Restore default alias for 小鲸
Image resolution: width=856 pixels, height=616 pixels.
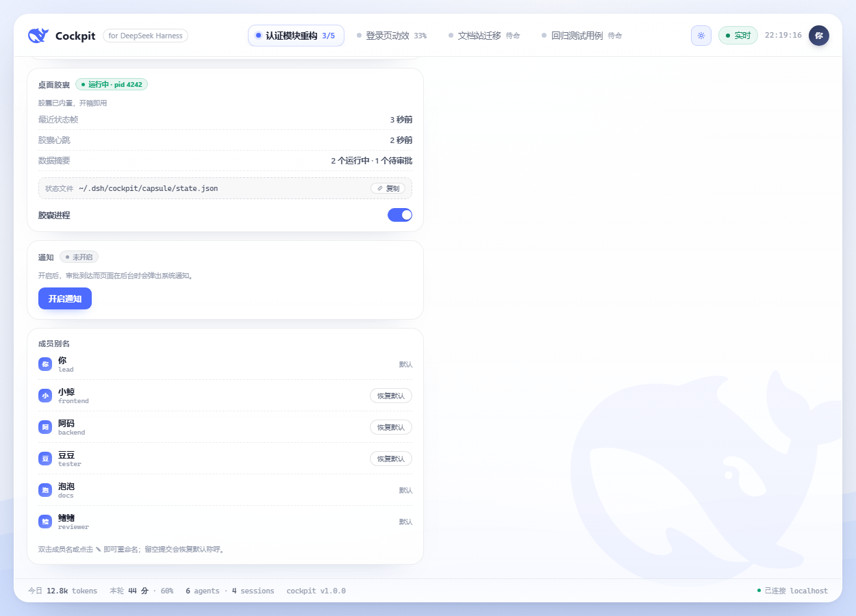pyautogui.click(x=391, y=396)
